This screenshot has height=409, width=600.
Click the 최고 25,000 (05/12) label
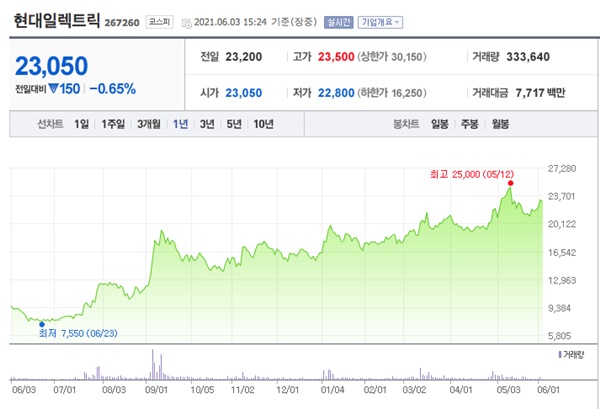472,174
